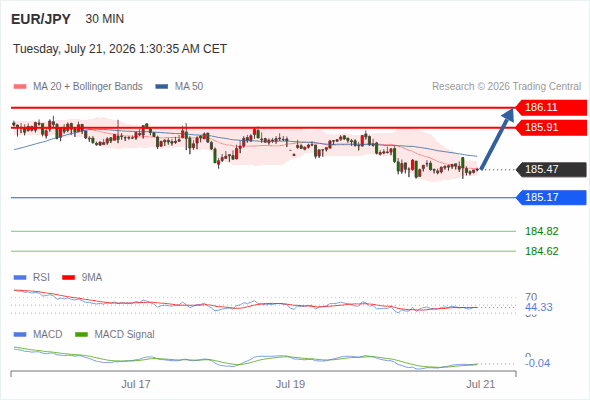Click the 185.91 red resistance tag
Image resolution: width=590 pixels, height=400 pixels.
(551, 128)
